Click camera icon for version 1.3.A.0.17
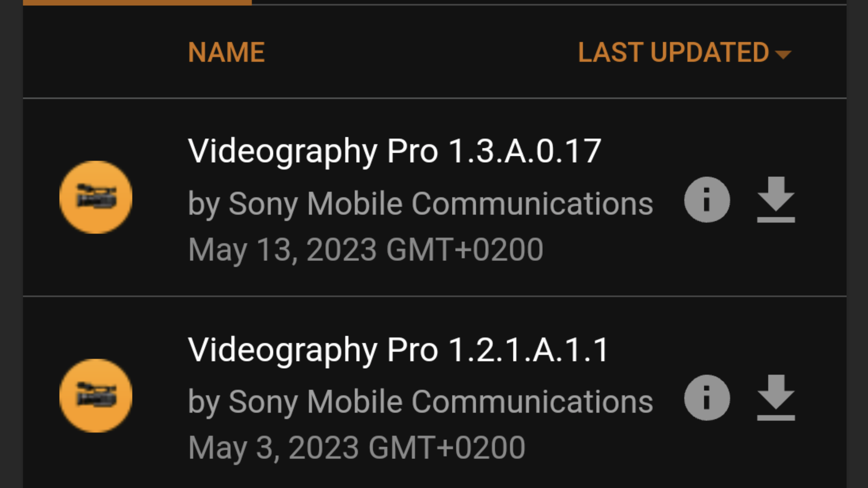 click(96, 197)
